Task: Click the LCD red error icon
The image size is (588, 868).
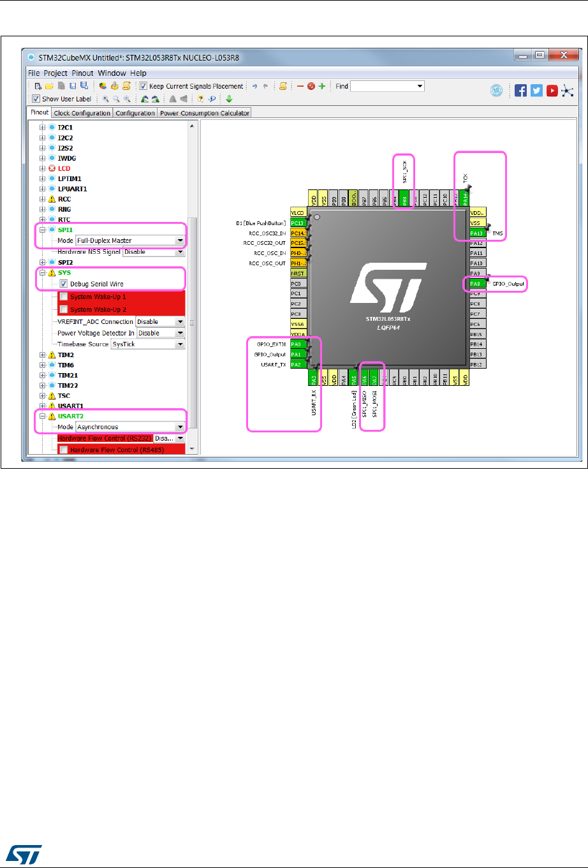Action: pyautogui.click(x=52, y=168)
